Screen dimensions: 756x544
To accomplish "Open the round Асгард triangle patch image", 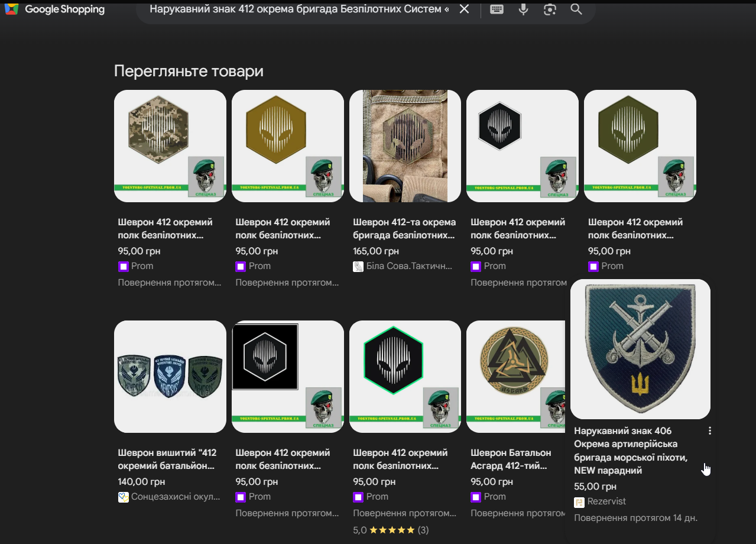I will point(516,377).
